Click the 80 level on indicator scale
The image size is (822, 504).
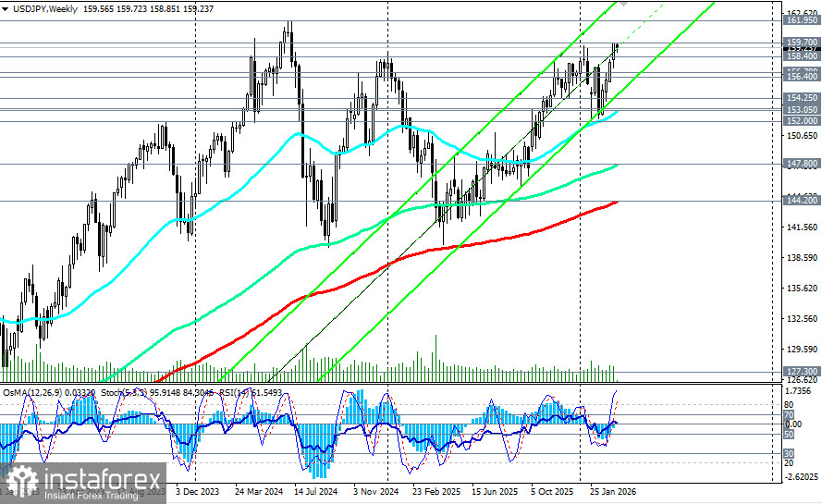(789, 405)
